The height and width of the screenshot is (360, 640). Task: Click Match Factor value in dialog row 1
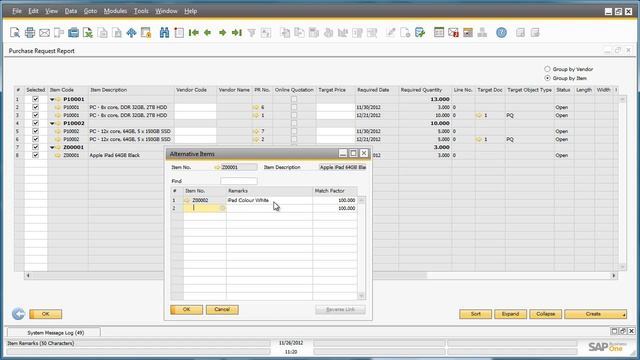click(x=335, y=200)
